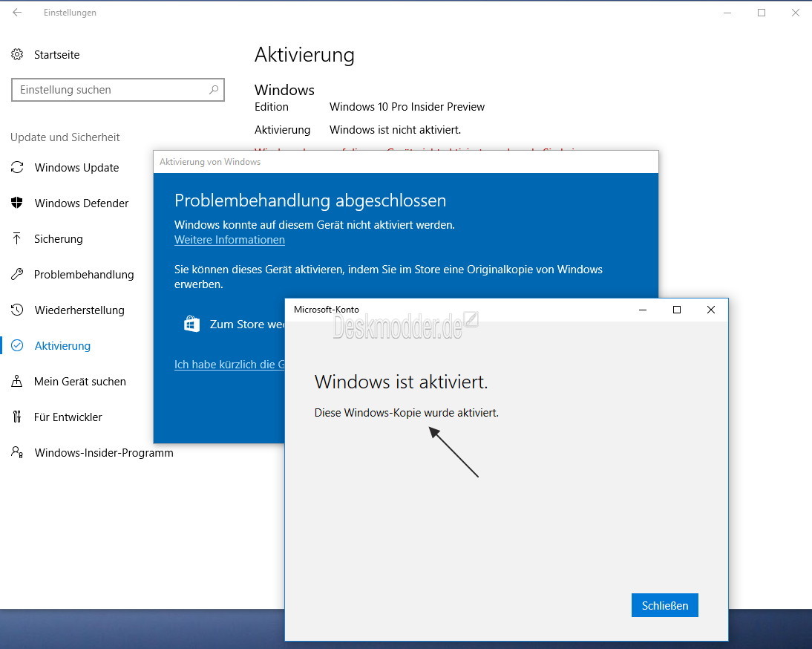
Task: Go to Startseite
Action: tap(56, 55)
